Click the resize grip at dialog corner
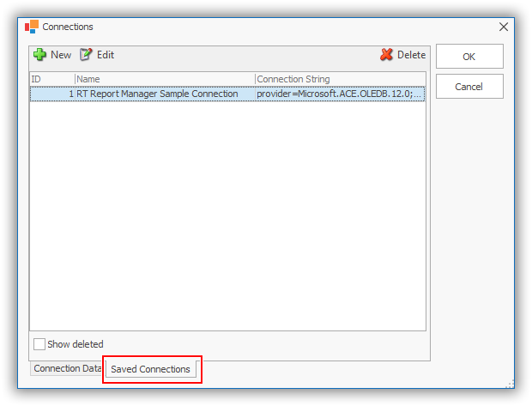Viewport: 532px width, 406px height. (x=510, y=384)
